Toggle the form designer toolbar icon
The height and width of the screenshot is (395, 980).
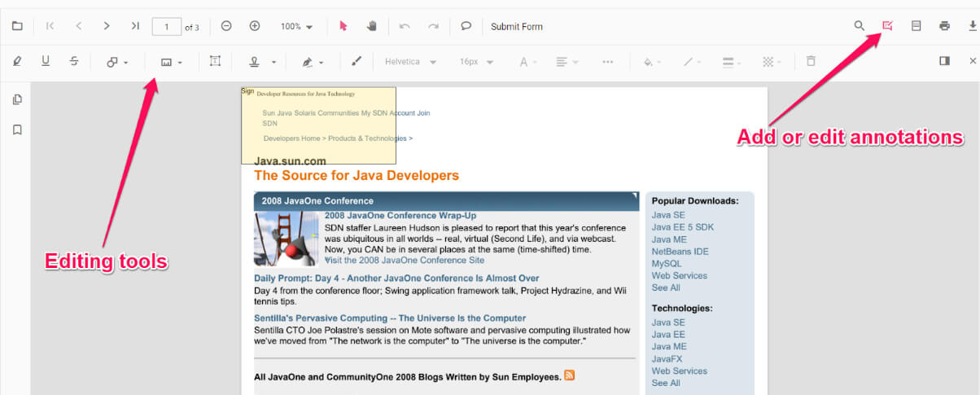(916, 26)
